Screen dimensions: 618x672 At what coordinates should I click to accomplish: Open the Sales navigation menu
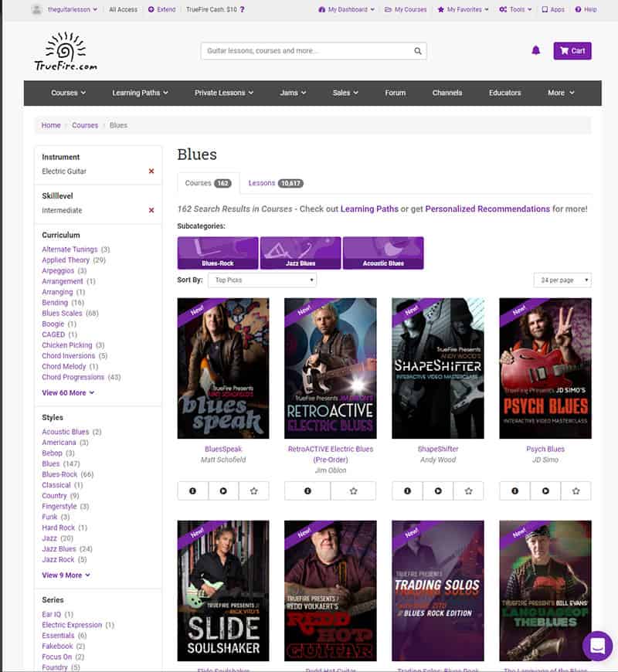[345, 93]
